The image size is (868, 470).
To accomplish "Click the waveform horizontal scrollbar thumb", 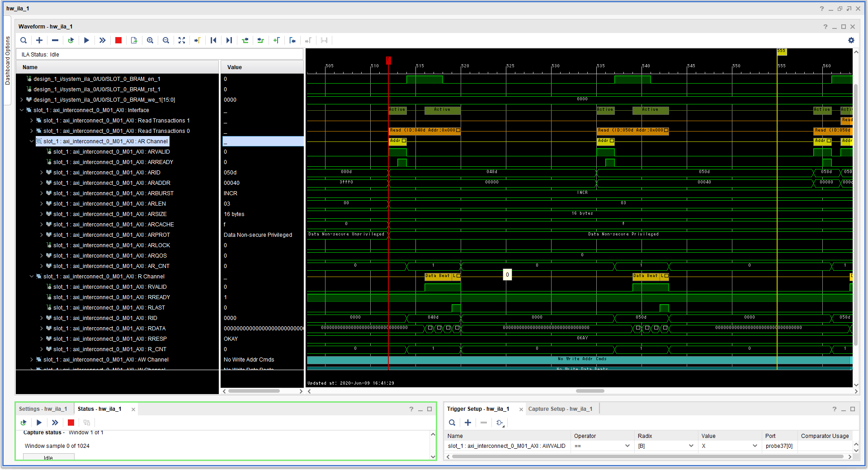I will (x=590, y=391).
